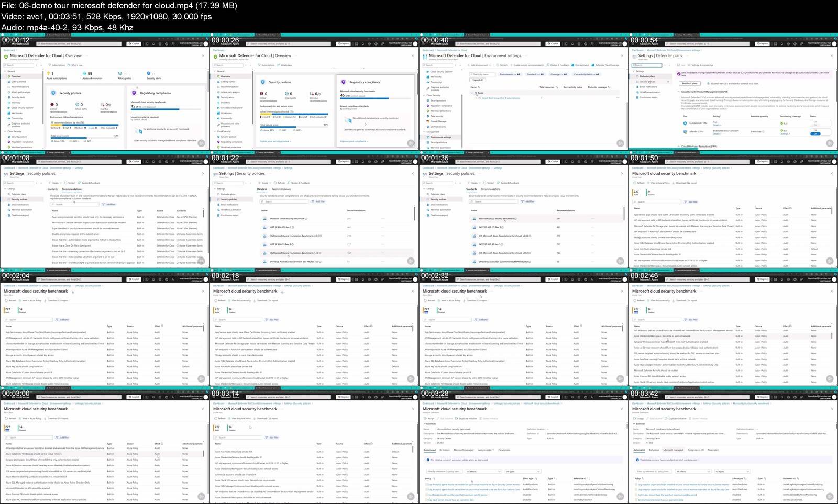Screen dimensions: 838x504
Task: Open the frame stamped 00:03:14
Action: (314, 446)
